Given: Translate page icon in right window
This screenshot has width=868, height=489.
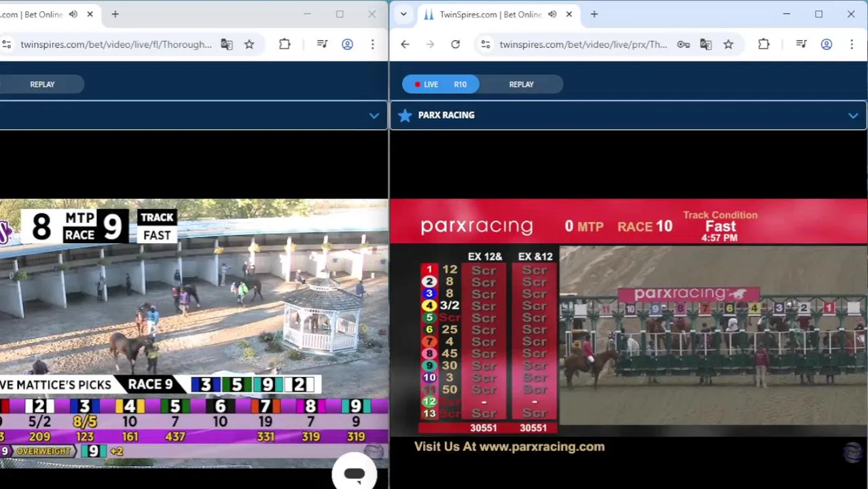Looking at the screenshot, I should tap(706, 44).
